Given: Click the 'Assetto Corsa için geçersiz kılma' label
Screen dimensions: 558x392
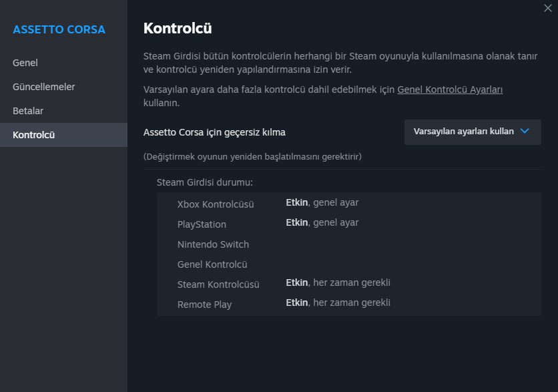Looking at the screenshot, I should point(214,132).
